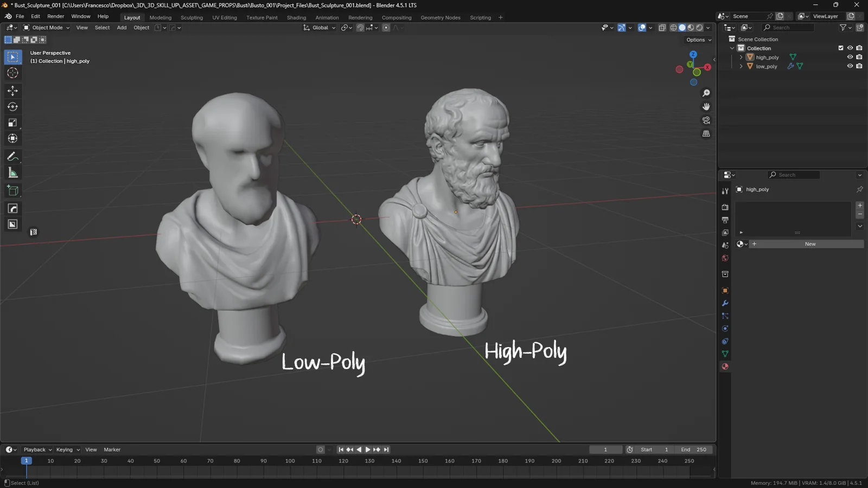
Task: Open the viewport Options button
Action: [x=698, y=40]
